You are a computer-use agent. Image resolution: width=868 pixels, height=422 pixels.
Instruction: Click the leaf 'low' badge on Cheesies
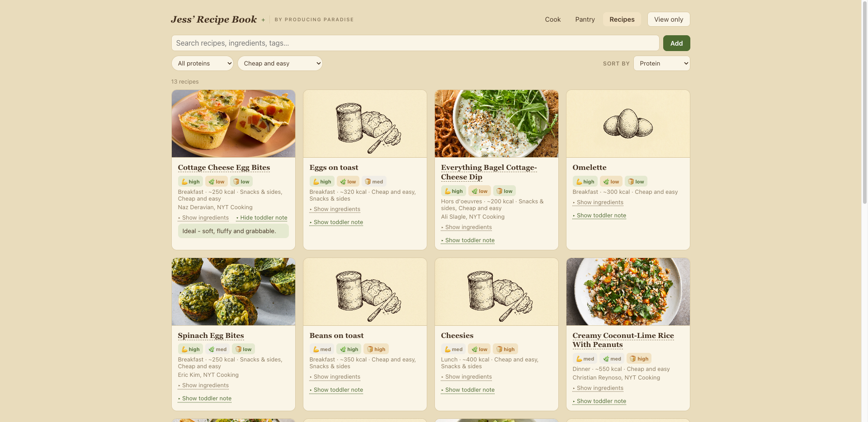point(480,349)
